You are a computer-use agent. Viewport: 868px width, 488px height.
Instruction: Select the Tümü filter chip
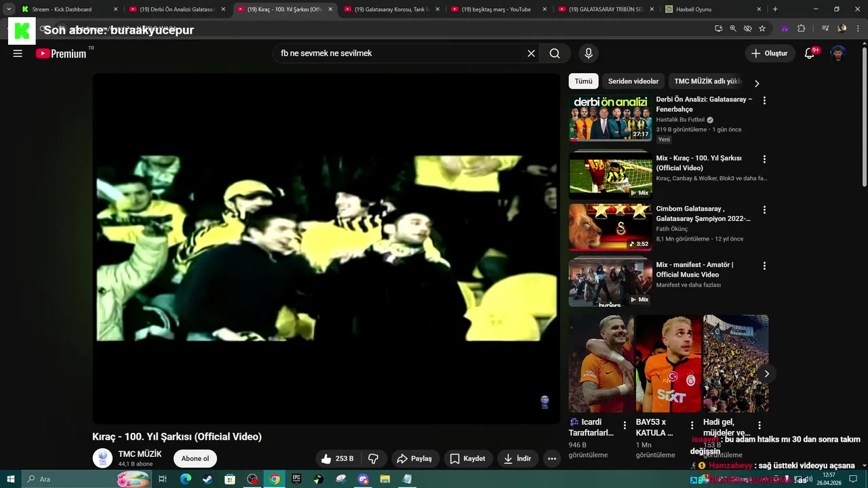coord(583,81)
